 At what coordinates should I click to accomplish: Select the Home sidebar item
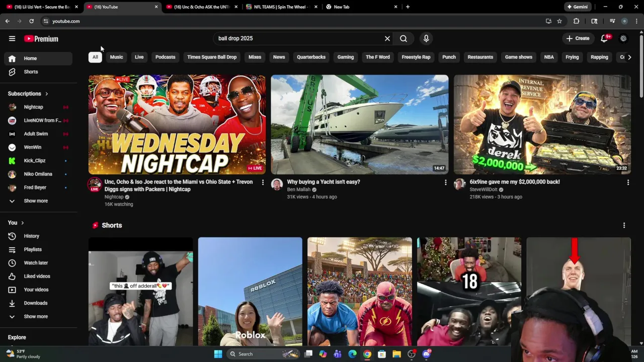pyautogui.click(x=38, y=58)
